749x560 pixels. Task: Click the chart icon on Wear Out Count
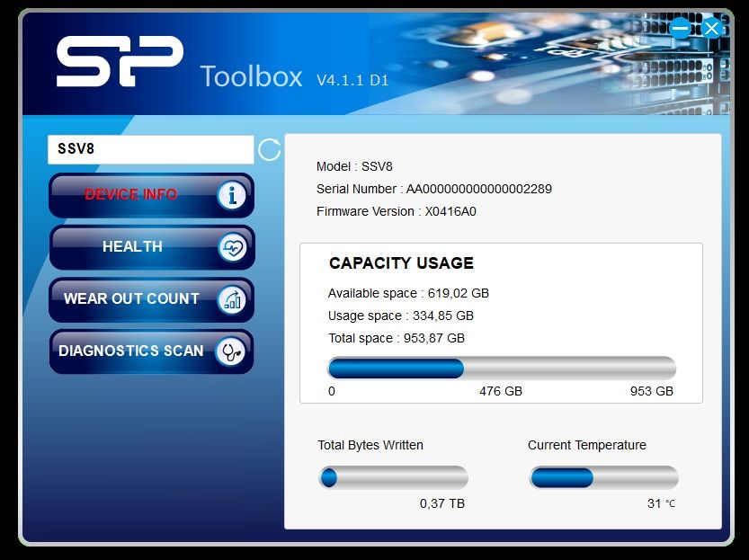coord(232,300)
